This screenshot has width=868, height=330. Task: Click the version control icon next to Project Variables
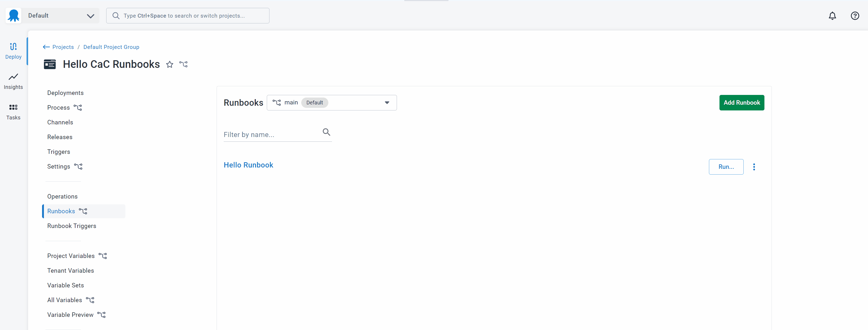click(103, 256)
